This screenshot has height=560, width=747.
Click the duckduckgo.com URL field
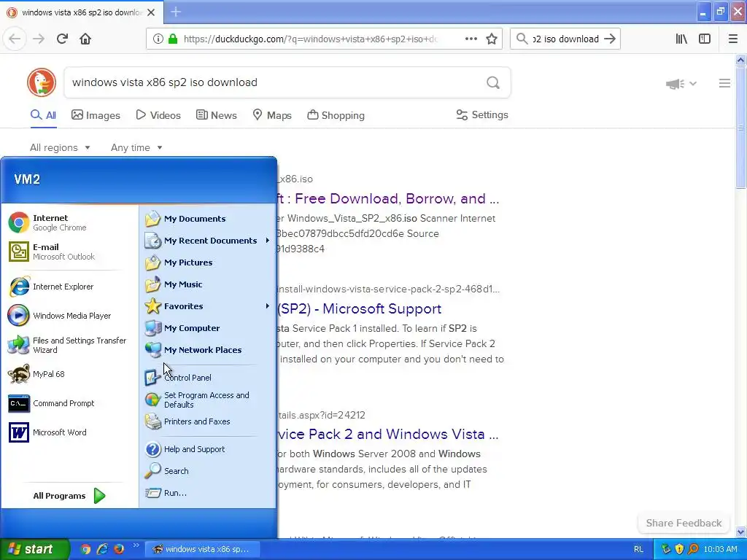point(311,39)
